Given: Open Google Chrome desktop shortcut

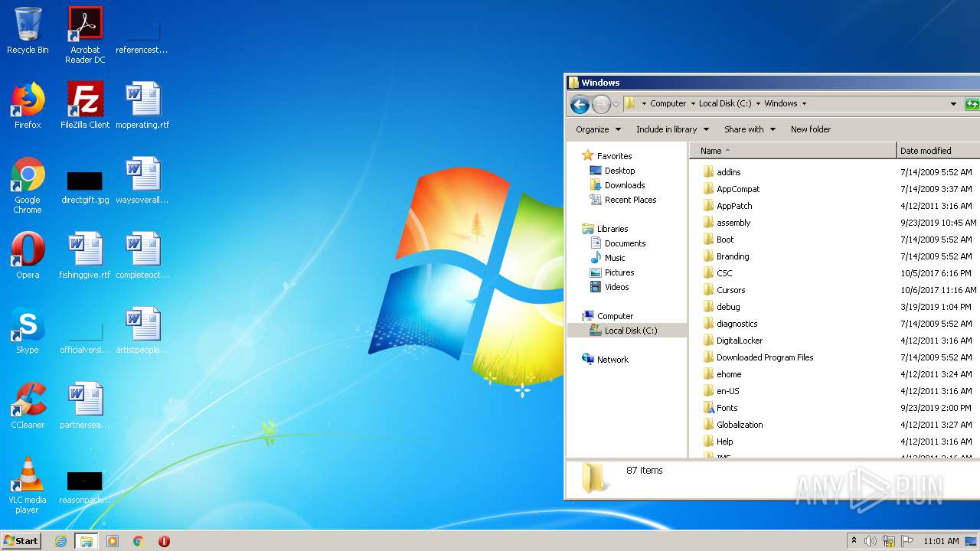Looking at the screenshot, I should [x=28, y=186].
